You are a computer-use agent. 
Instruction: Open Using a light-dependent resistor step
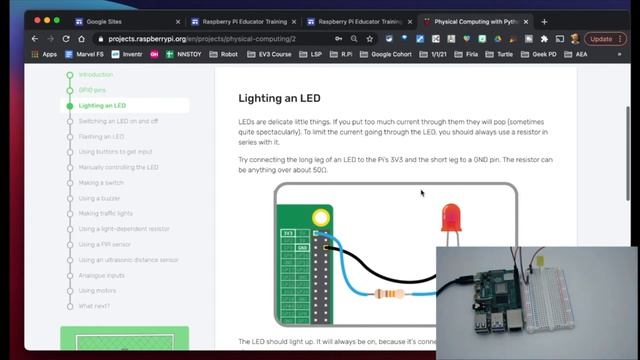pyautogui.click(x=124, y=229)
